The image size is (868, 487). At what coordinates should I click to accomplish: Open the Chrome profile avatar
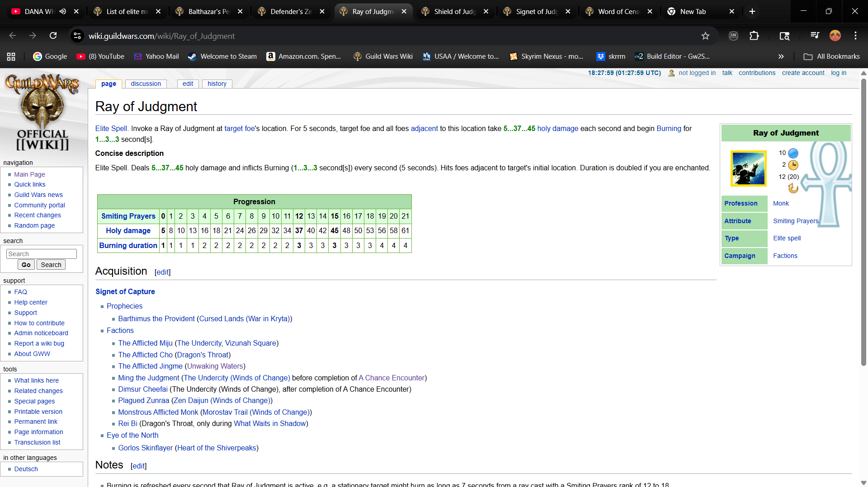[x=835, y=36]
